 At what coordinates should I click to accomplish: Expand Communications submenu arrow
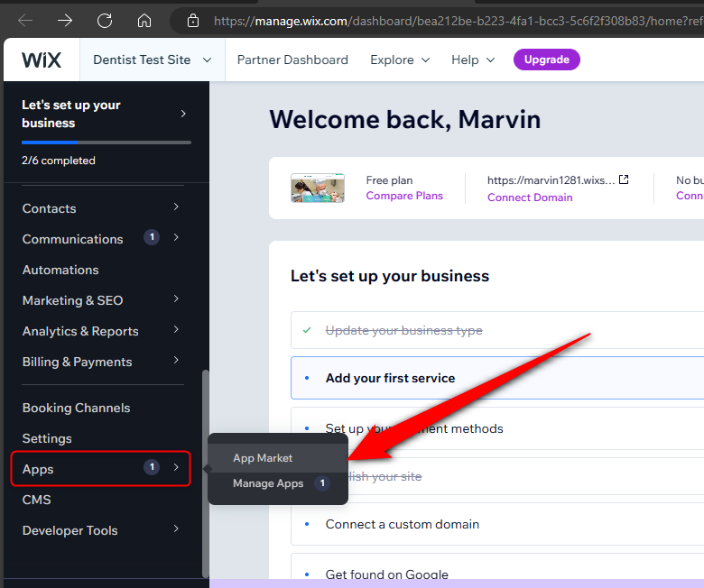(176, 237)
